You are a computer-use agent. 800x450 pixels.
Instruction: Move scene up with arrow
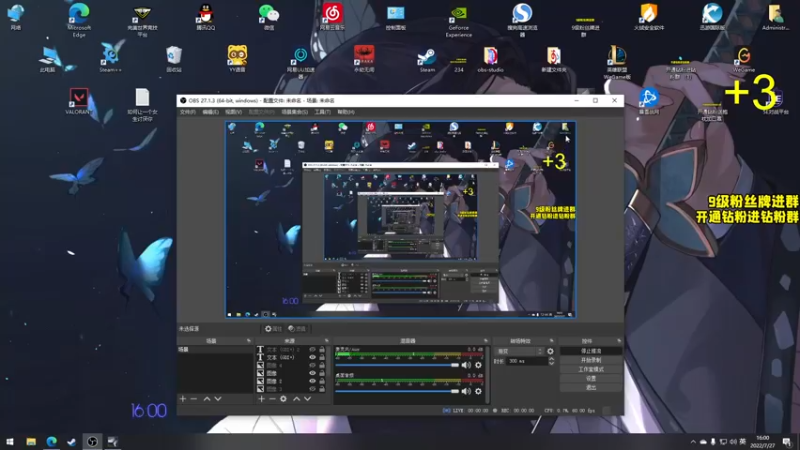(x=207, y=398)
